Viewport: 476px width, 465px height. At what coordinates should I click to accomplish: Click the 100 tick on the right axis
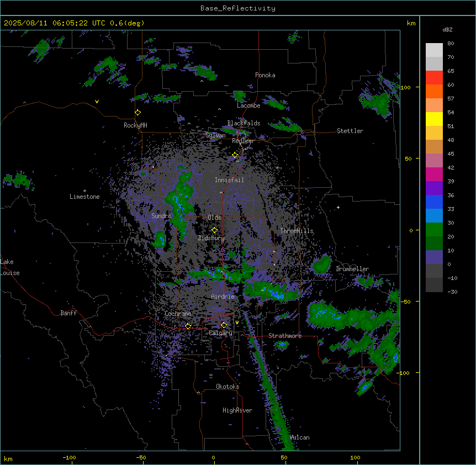(x=405, y=87)
